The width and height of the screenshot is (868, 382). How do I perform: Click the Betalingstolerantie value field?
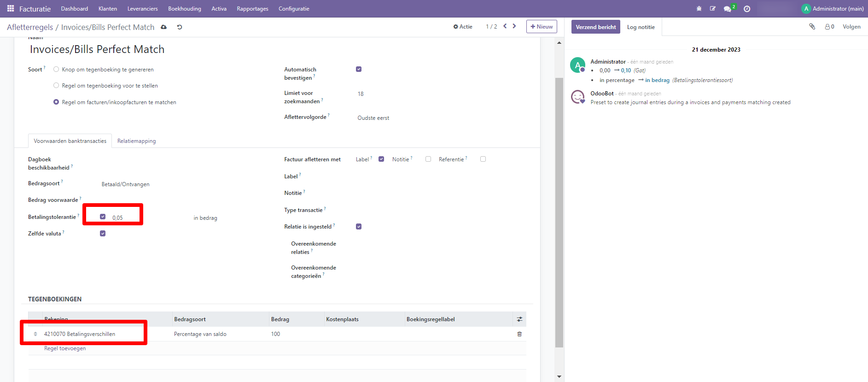[124, 218]
